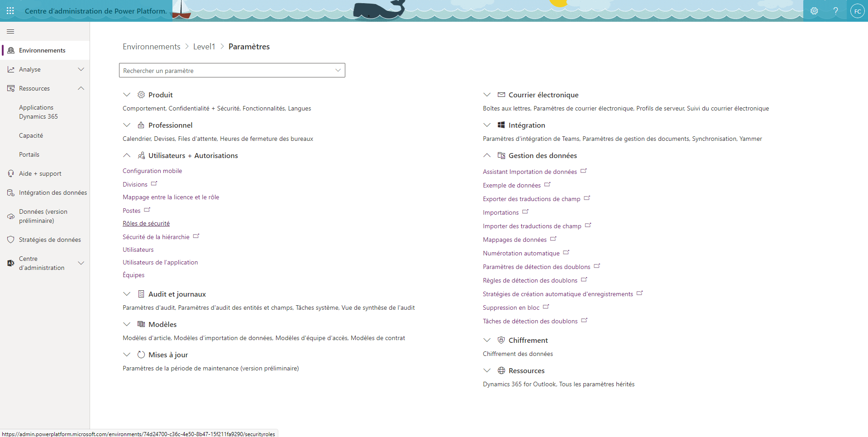Open Numérotation automatique link
The image size is (868, 437).
[521, 253]
